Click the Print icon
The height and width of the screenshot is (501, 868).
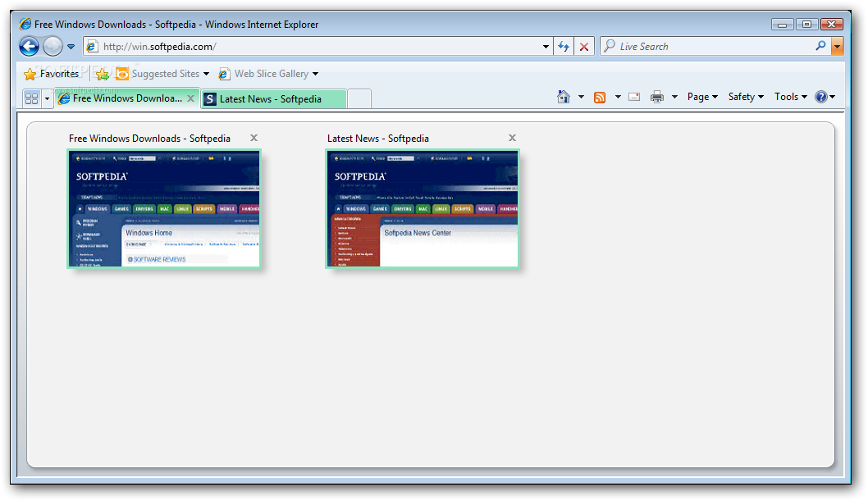[x=657, y=97]
